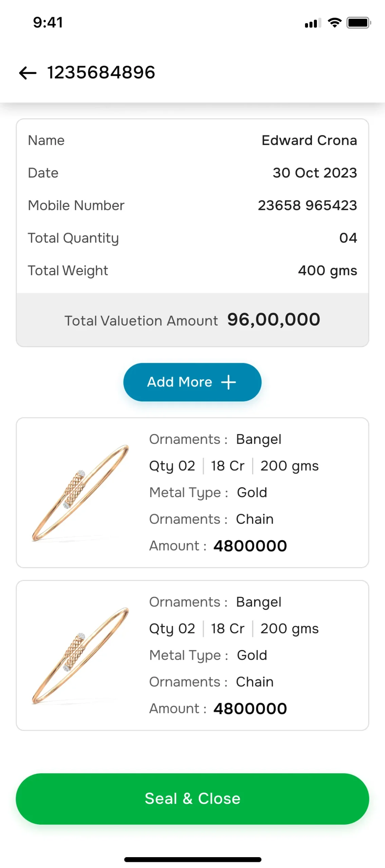Tap the battery status icon
Screen dimensions: 385x868
(x=358, y=23)
